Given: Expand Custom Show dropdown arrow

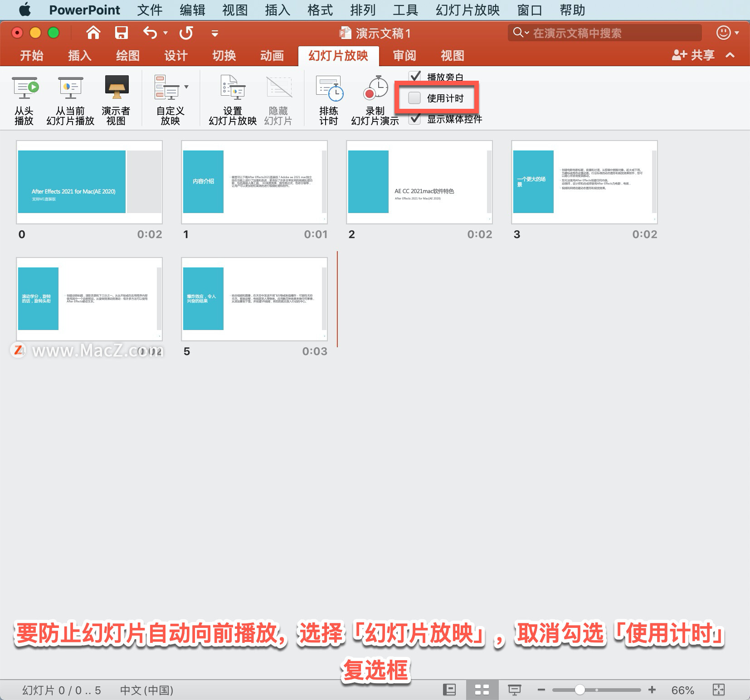Looking at the screenshot, I should tap(186, 87).
